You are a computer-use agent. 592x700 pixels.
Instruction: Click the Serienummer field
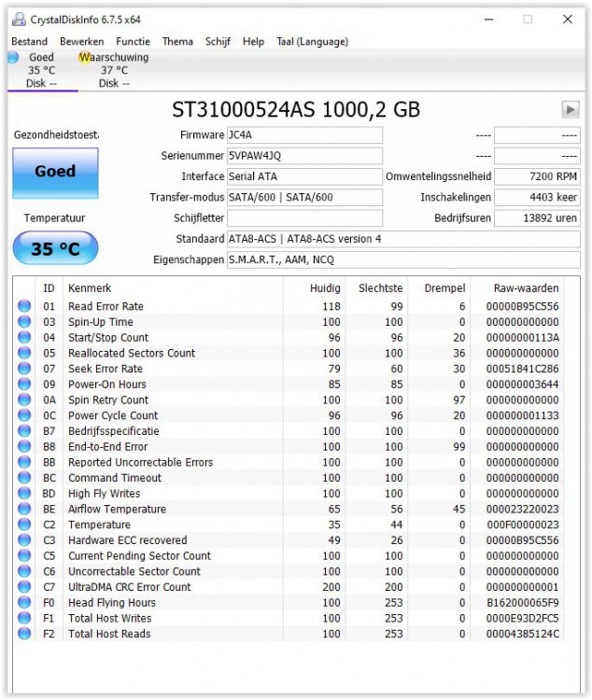[304, 156]
